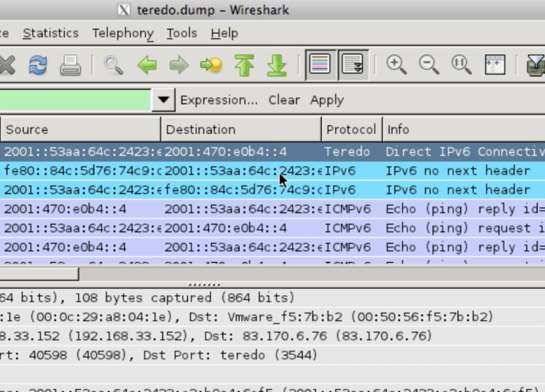Click the Expression... button

(x=219, y=100)
